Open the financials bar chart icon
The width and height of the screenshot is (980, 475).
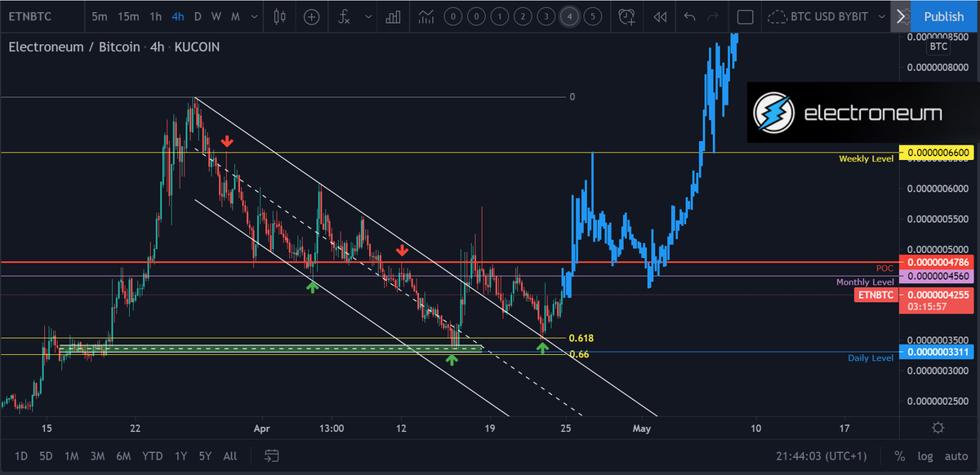click(393, 16)
